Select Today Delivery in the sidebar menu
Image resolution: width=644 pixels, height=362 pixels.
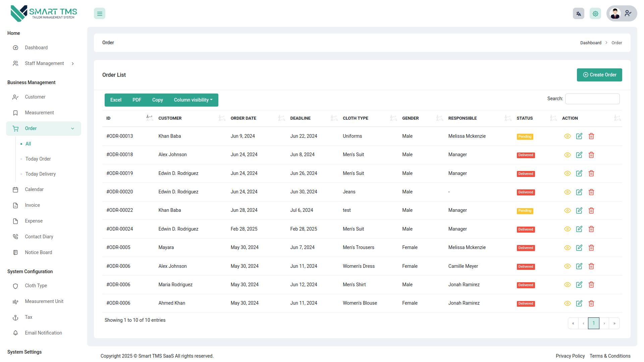[x=40, y=174]
